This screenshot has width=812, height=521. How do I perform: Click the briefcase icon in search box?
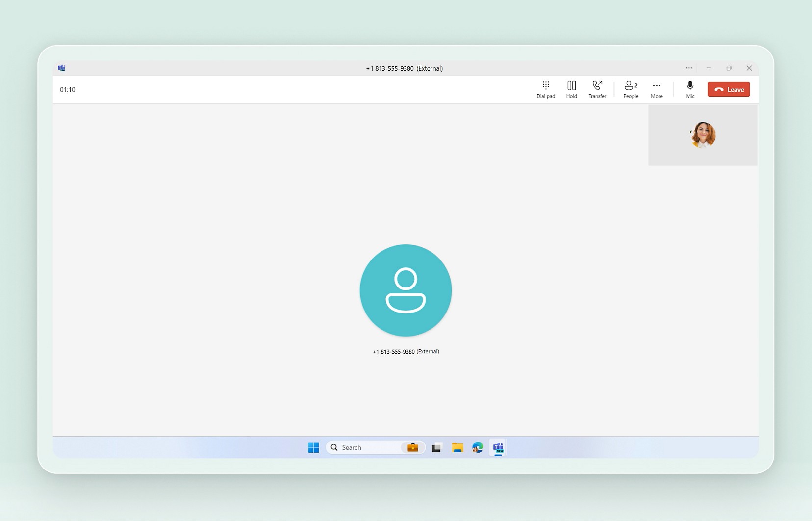tap(412, 447)
